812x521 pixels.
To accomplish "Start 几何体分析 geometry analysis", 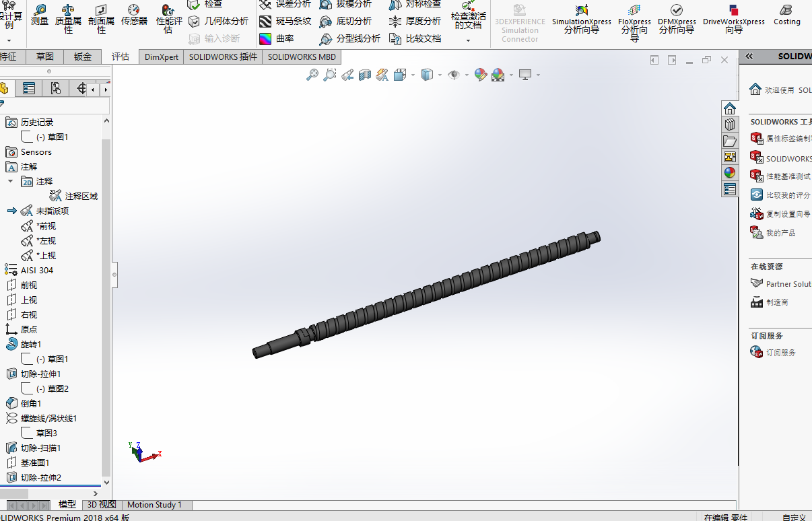I will click(218, 22).
